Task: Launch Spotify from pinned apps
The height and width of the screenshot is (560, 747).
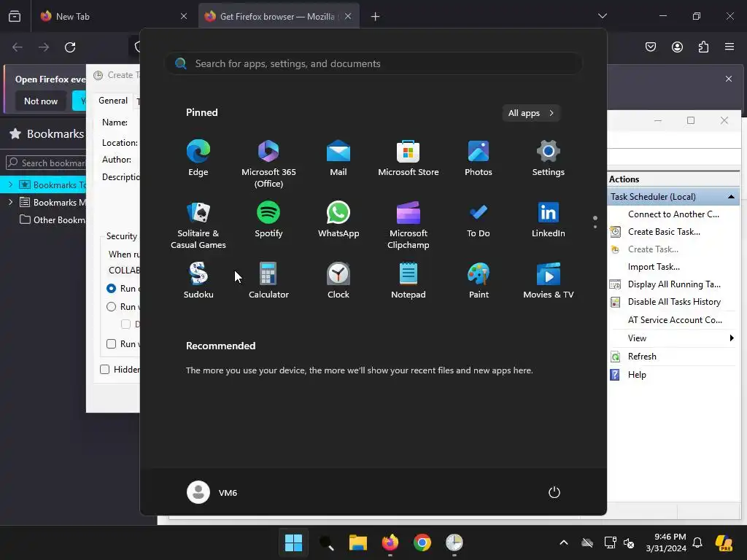Action: (268, 219)
